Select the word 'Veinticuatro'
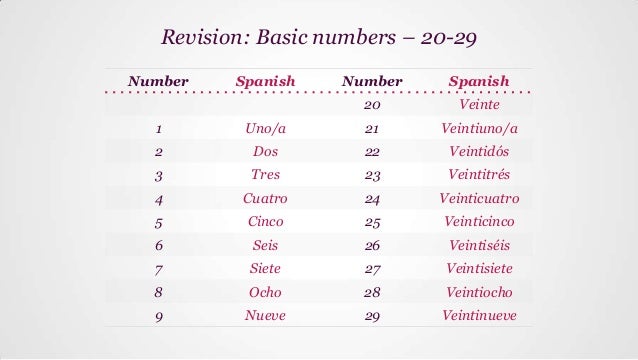Screen dimensions: 638x360 [479, 199]
